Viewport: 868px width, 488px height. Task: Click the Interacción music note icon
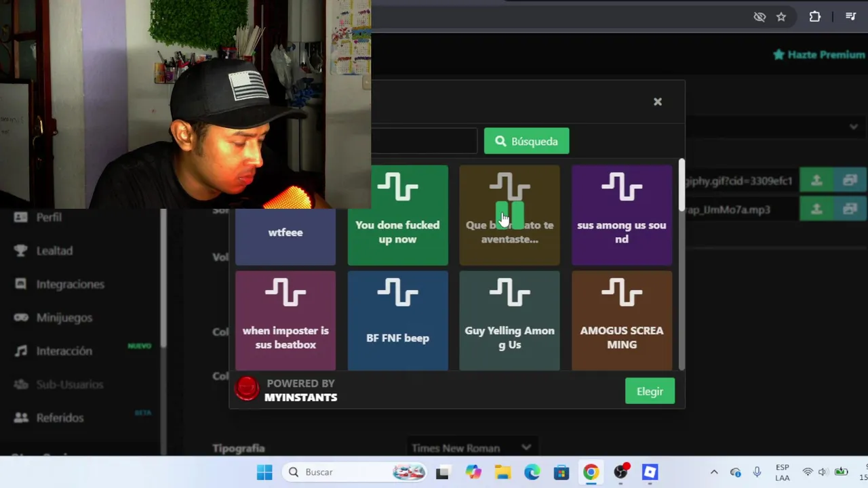[x=21, y=351]
